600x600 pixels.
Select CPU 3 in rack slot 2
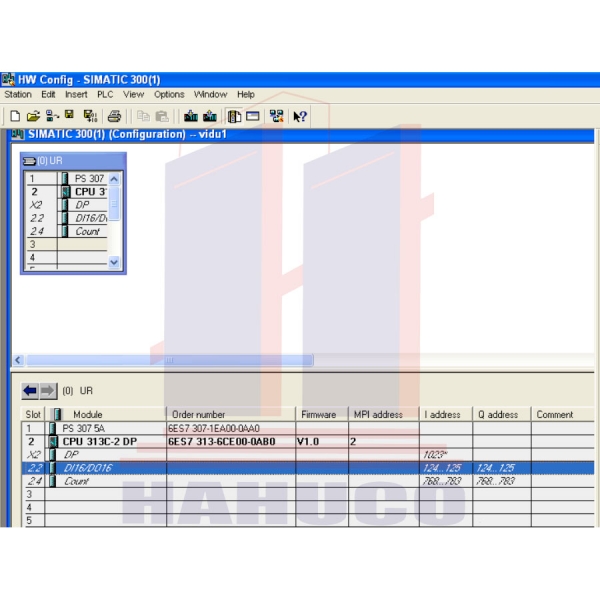(91, 192)
